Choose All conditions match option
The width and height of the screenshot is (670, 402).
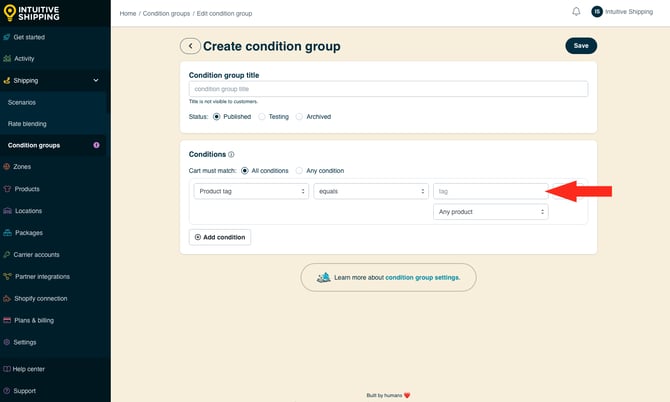[x=244, y=170]
